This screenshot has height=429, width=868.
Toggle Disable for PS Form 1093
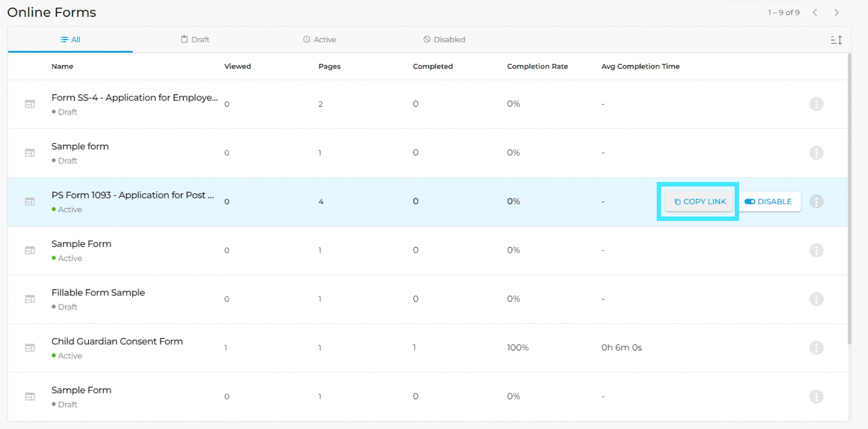pyautogui.click(x=769, y=202)
